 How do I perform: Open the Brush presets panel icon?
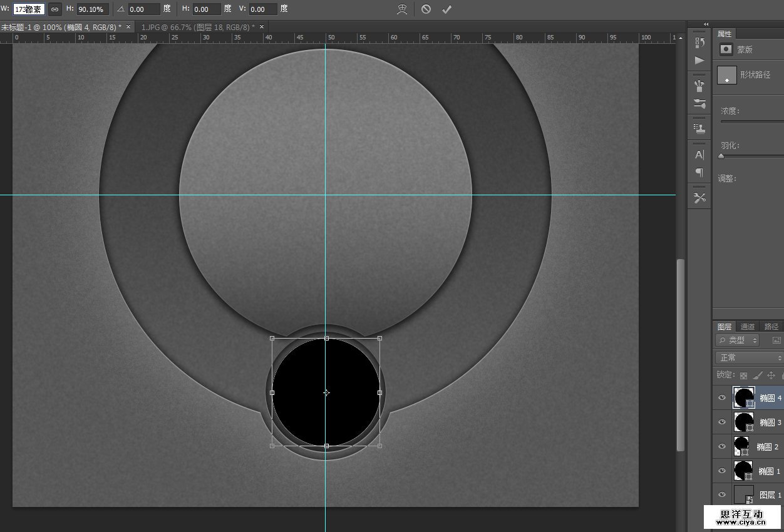coord(699,86)
